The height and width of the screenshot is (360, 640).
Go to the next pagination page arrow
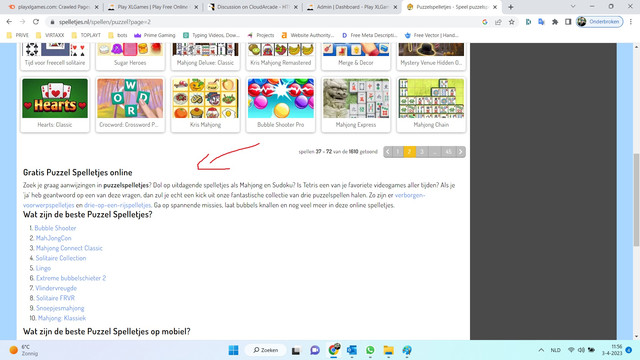point(460,152)
